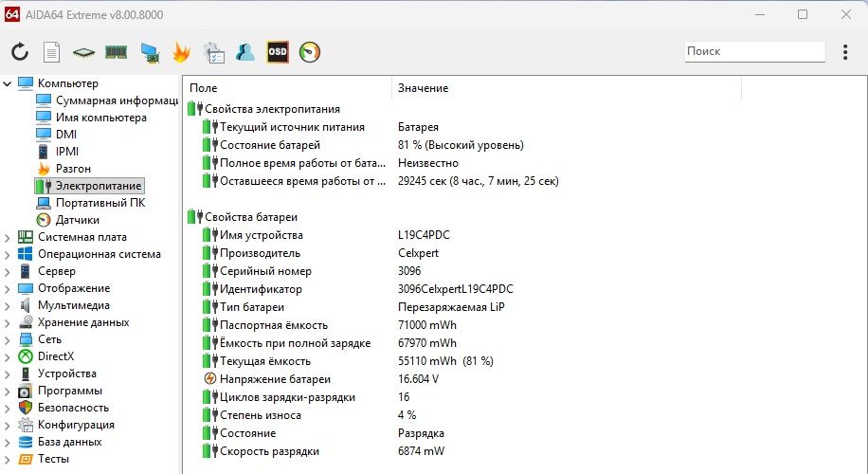The image size is (868, 474).
Task: Click the Отображение monitor icon
Action: pyautogui.click(x=26, y=288)
